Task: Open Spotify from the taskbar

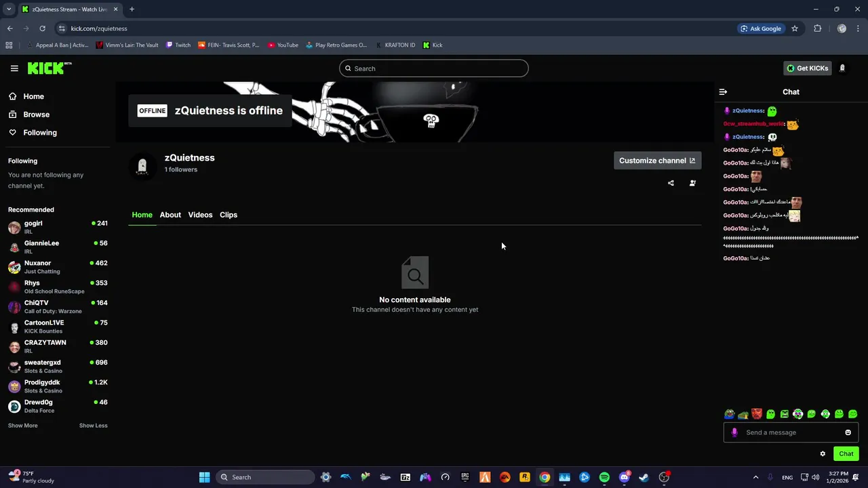Action: [x=604, y=477]
